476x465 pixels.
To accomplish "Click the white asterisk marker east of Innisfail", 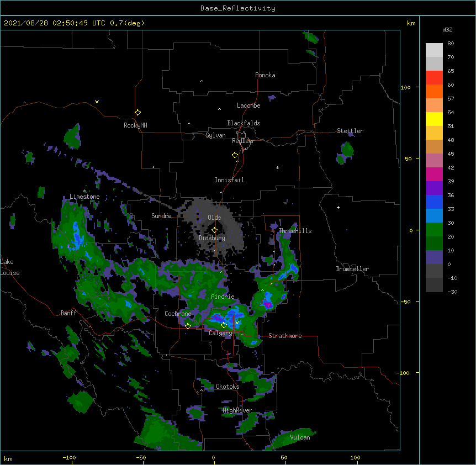I will click(277, 167).
